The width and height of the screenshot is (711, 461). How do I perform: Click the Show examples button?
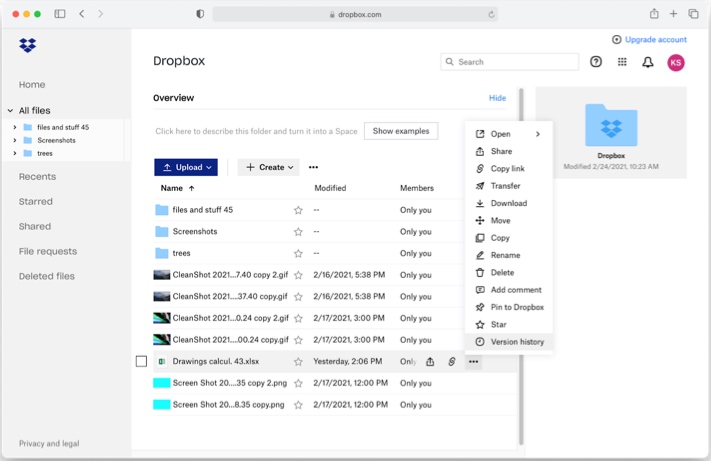pyautogui.click(x=401, y=131)
